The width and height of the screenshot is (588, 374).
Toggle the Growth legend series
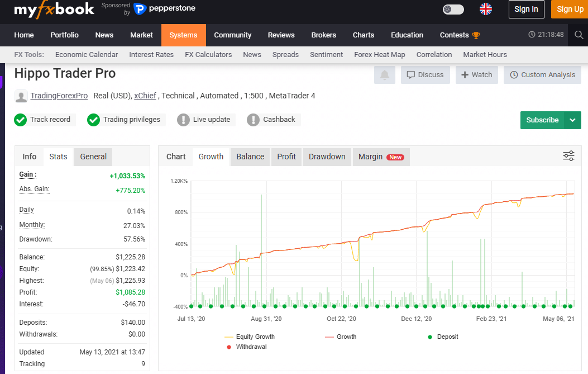click(x=341, y=337)
